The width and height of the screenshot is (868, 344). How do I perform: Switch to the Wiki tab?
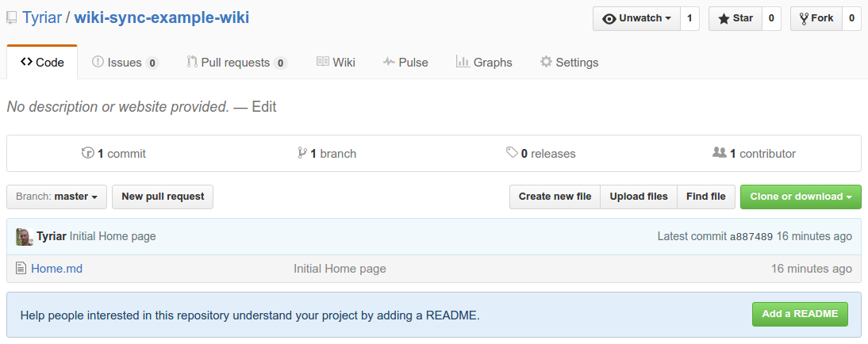click(336, 63)
